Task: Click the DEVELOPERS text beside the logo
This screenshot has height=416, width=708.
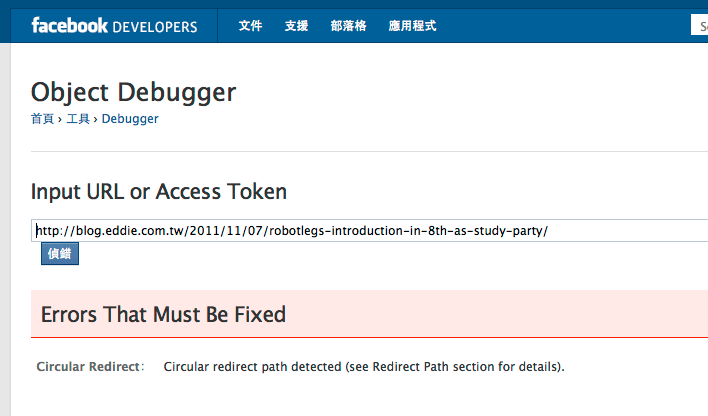Action: point(154,26)
